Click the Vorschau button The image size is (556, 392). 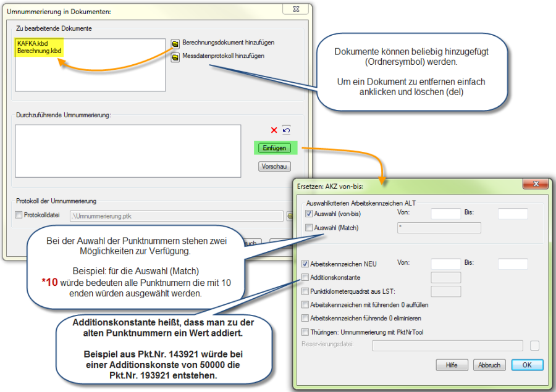tap(274, 166)
